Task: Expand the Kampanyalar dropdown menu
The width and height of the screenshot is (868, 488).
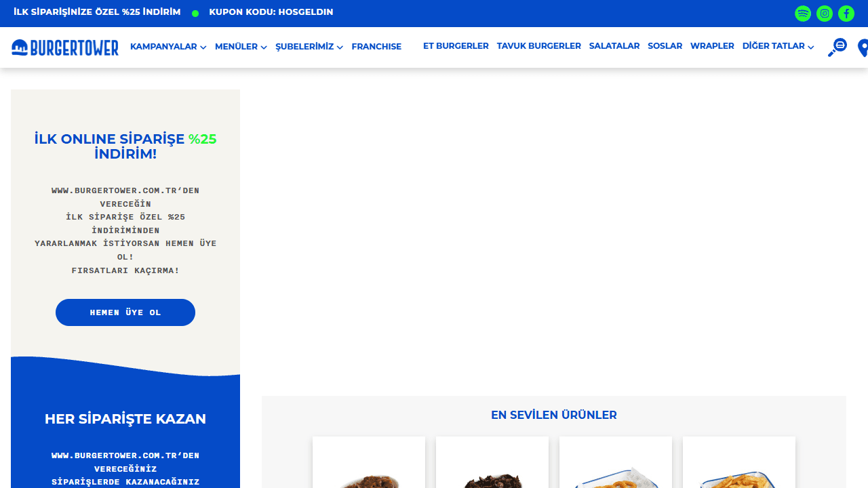Action: point(168,47)
